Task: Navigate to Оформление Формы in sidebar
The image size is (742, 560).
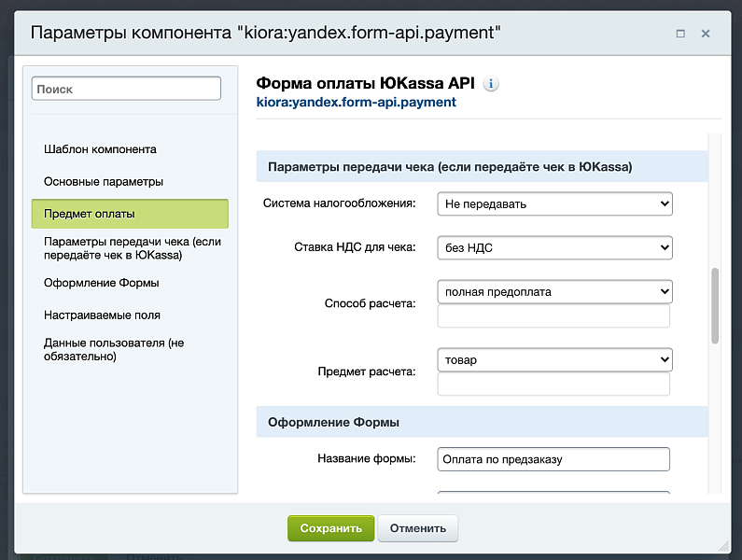Action: point(102,283)
